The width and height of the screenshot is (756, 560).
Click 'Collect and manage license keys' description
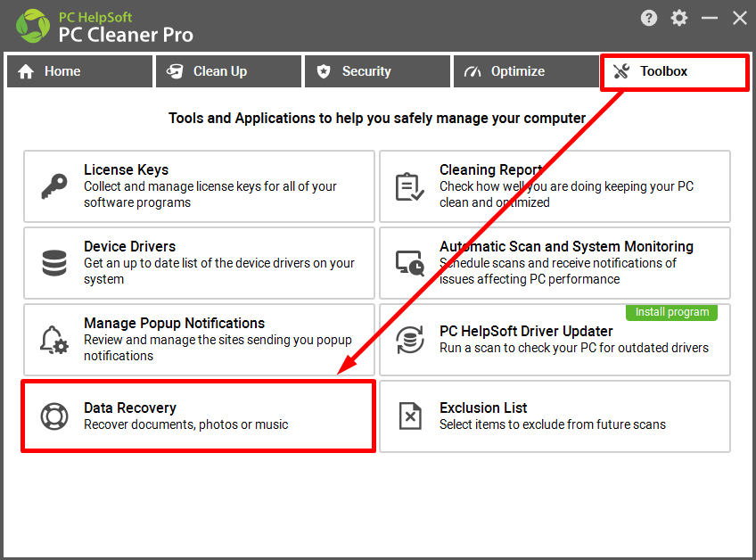[210, 194]
